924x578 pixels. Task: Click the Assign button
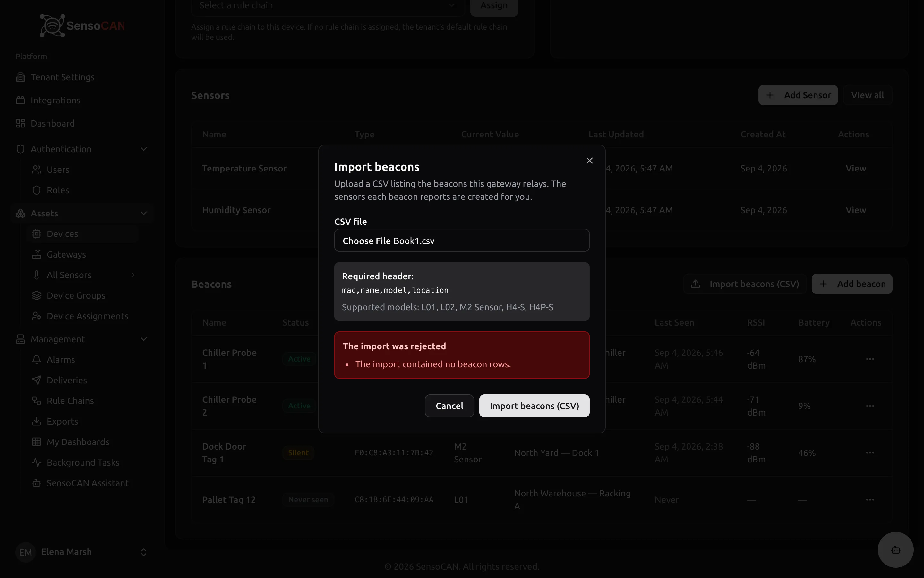494,6
